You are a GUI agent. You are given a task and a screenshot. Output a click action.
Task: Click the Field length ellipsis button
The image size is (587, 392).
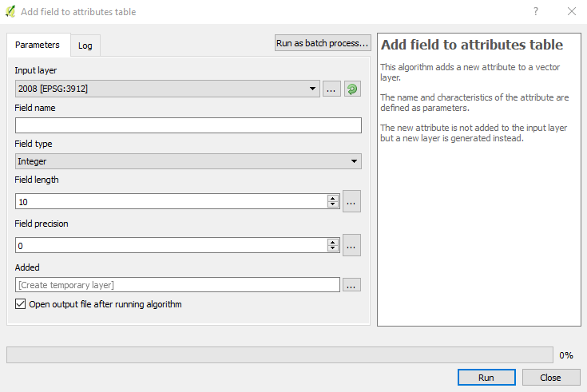click(351, 201)
